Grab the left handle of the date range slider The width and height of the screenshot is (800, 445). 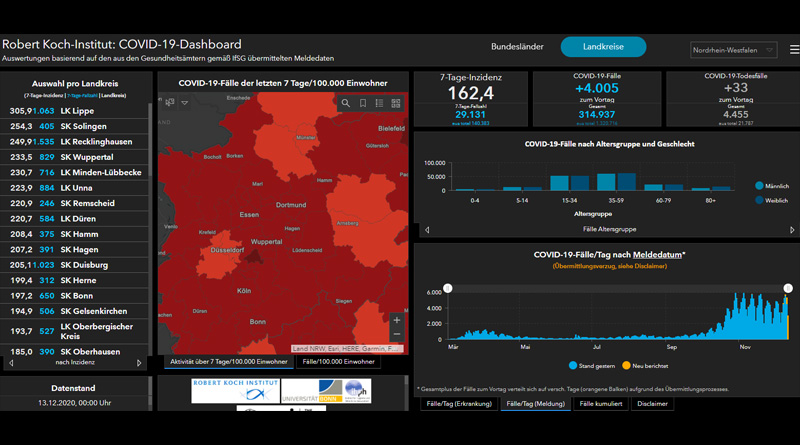pos(447,288)
